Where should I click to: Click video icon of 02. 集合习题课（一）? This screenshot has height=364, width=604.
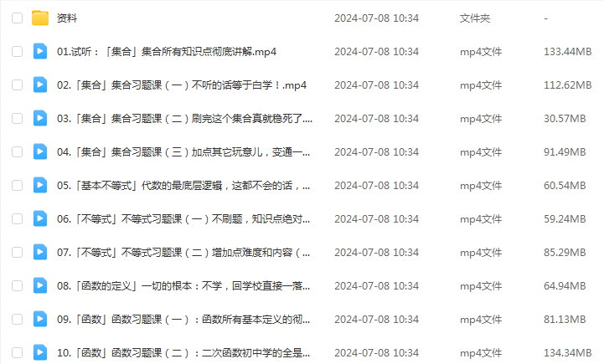tap(40, 85)
